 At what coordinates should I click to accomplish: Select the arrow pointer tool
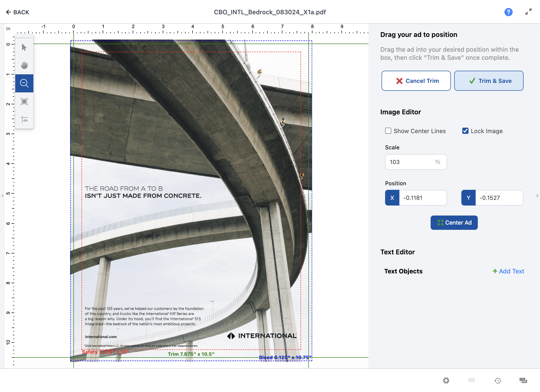pyautogui.click(x=24, y=47)
